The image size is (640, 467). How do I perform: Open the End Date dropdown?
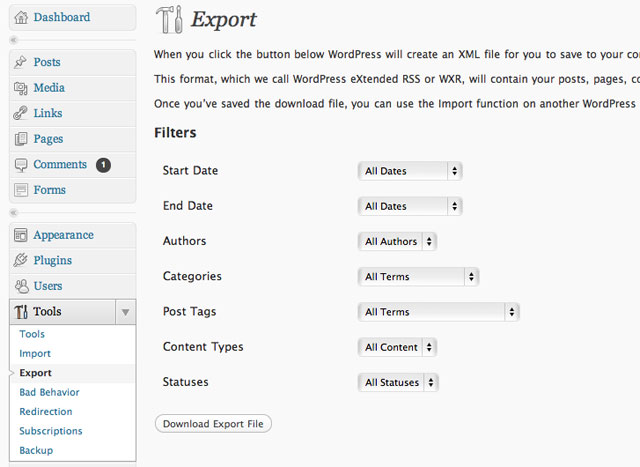click(410, 206)
